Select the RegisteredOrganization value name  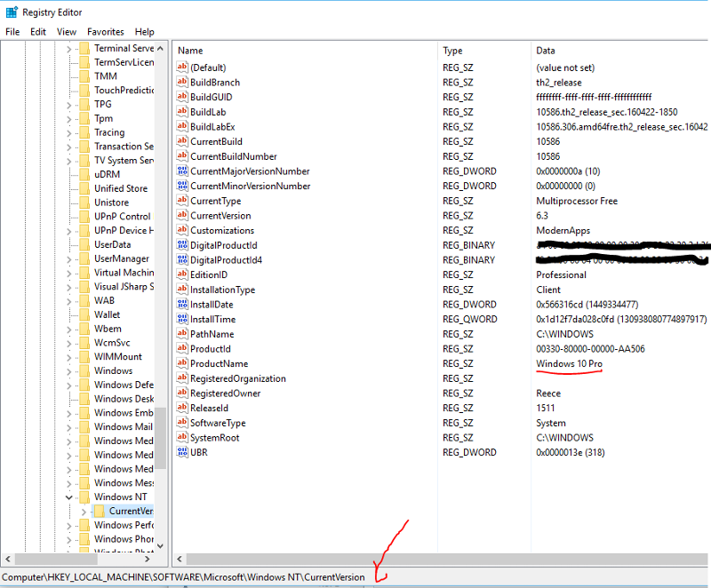click(238, 378)
